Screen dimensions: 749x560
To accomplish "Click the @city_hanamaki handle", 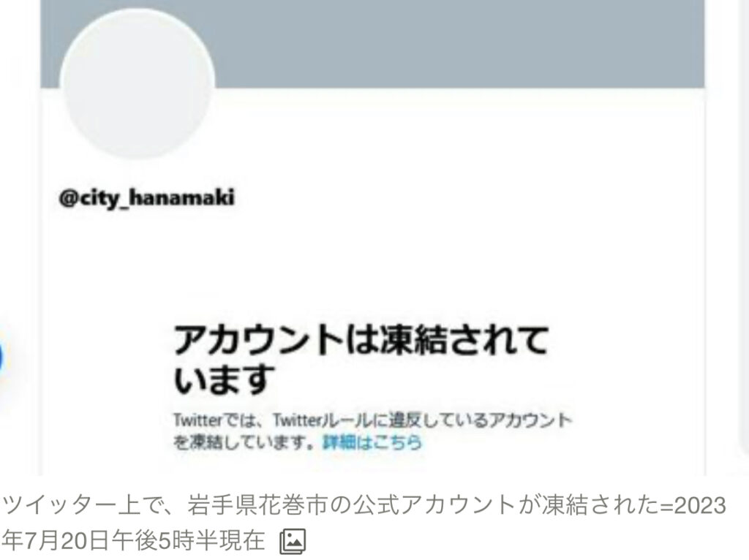I will [146, 197].
